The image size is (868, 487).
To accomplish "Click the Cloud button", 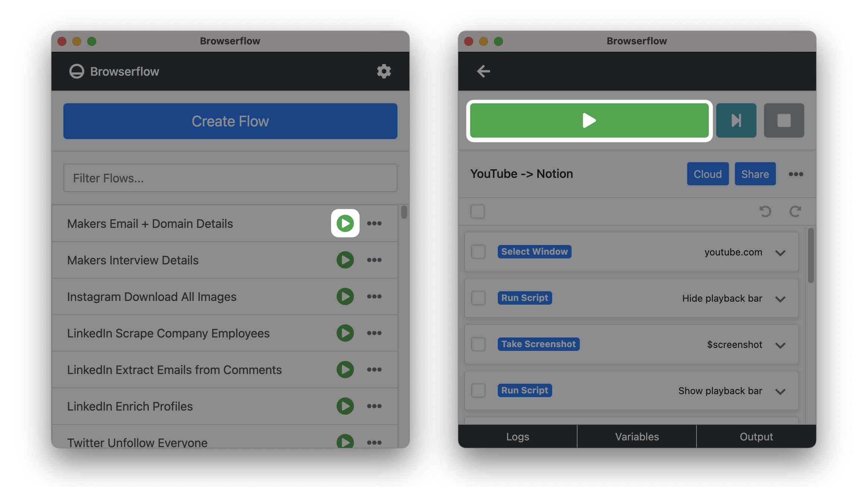I will click(708, 174).
